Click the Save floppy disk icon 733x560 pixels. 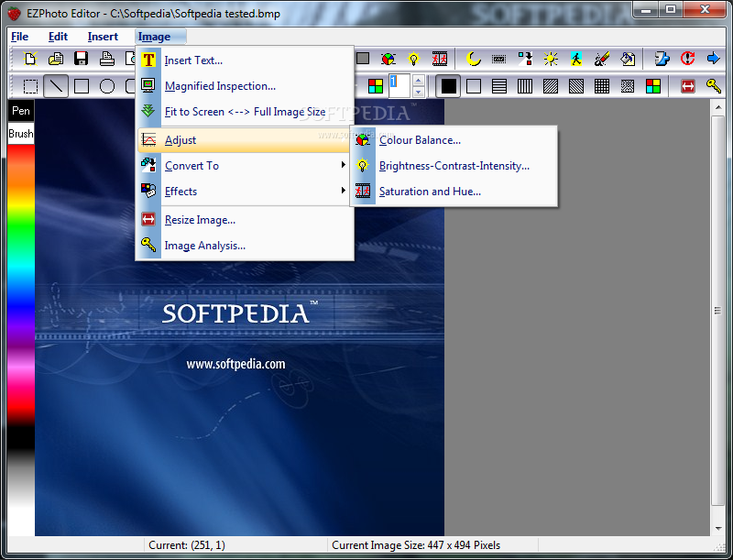82,59
